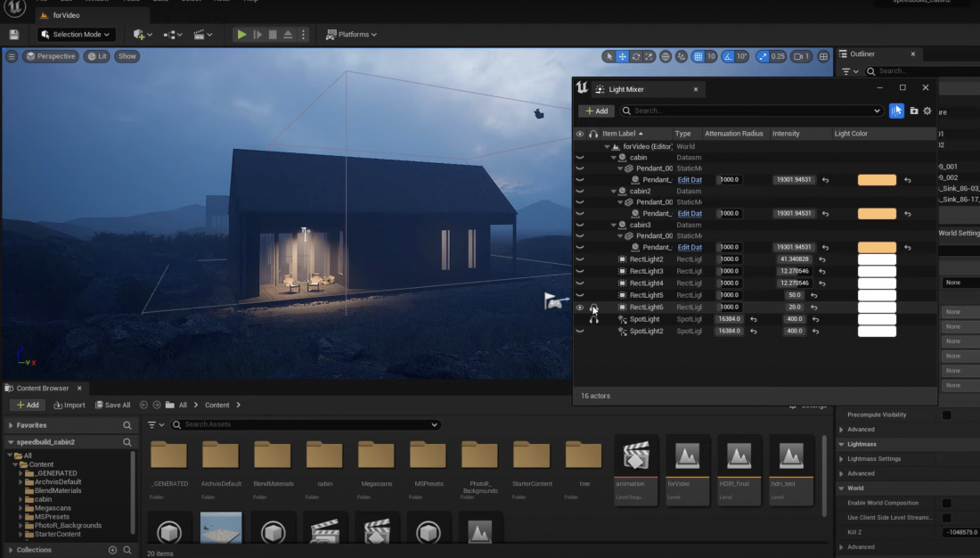Select the Rotate tool in the viewport
The image size is (980, 558).
coord(636,55)
